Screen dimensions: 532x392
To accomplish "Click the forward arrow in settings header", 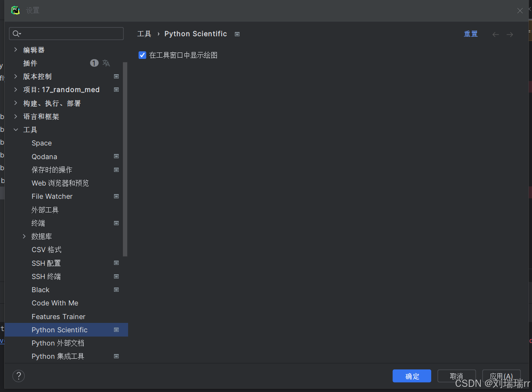I will click(x=510, y=34).
